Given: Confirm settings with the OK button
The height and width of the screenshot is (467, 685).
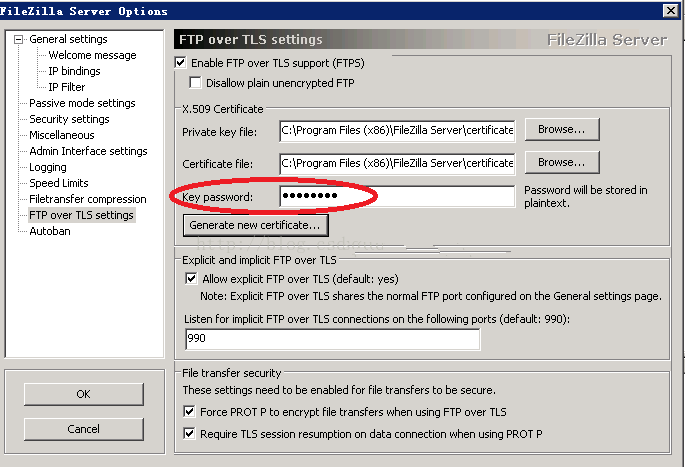Looking at the screenshot, I should pos(83,394).
